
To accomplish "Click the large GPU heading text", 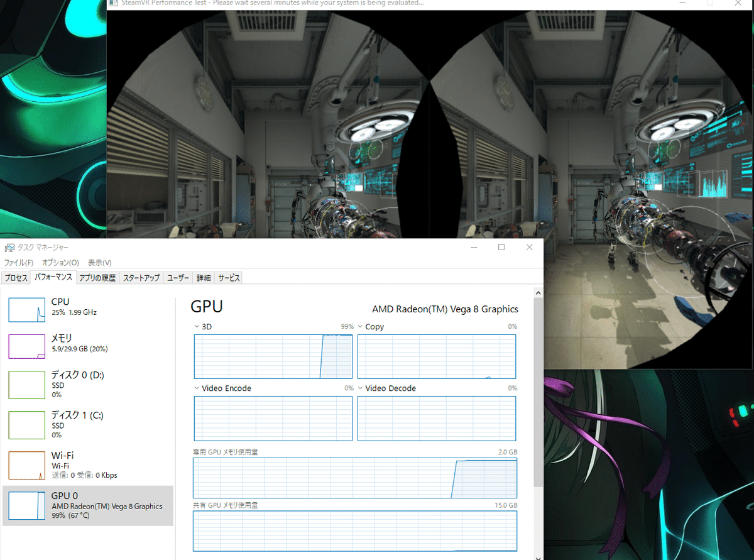I will pyautogui.click(x=207, y=307).
